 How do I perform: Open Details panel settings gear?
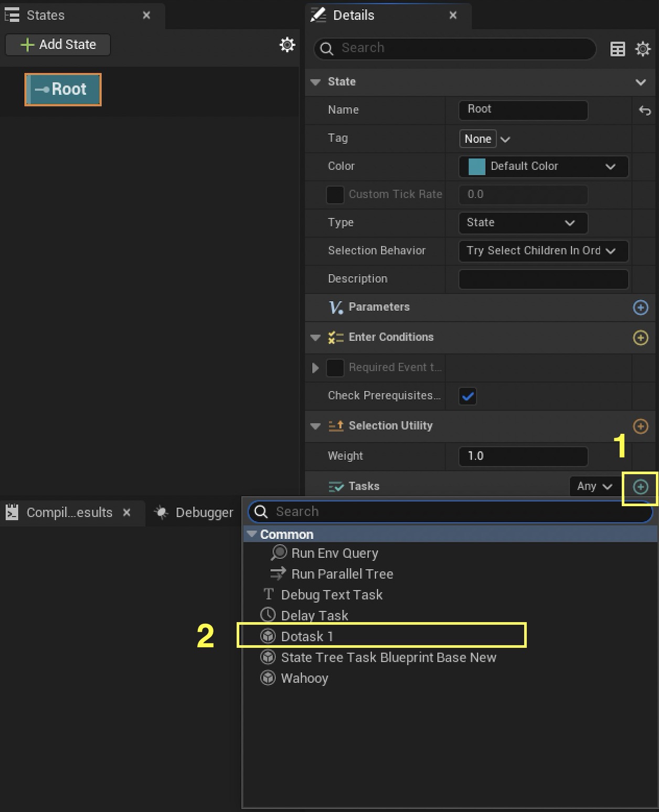click(643, 49)
